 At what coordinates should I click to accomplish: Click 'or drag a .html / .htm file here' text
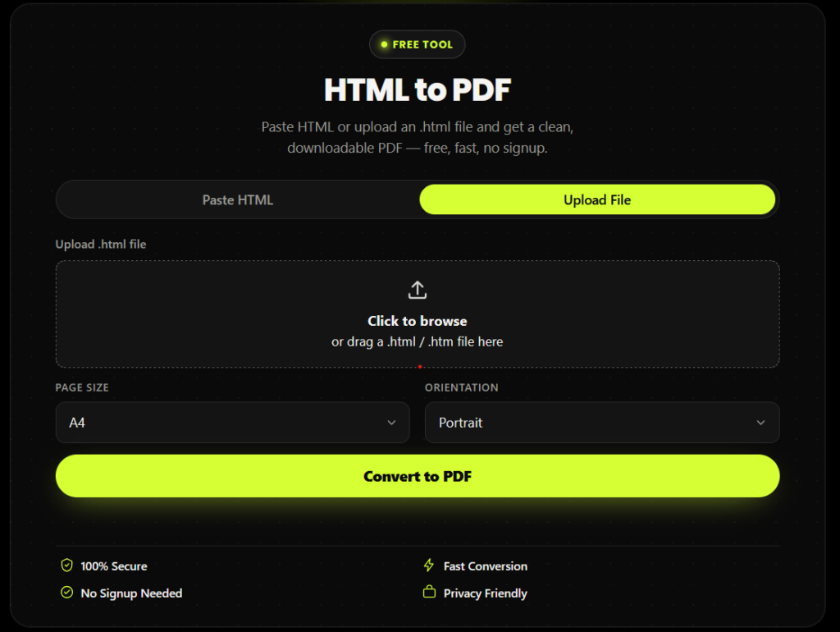(418, 342)
